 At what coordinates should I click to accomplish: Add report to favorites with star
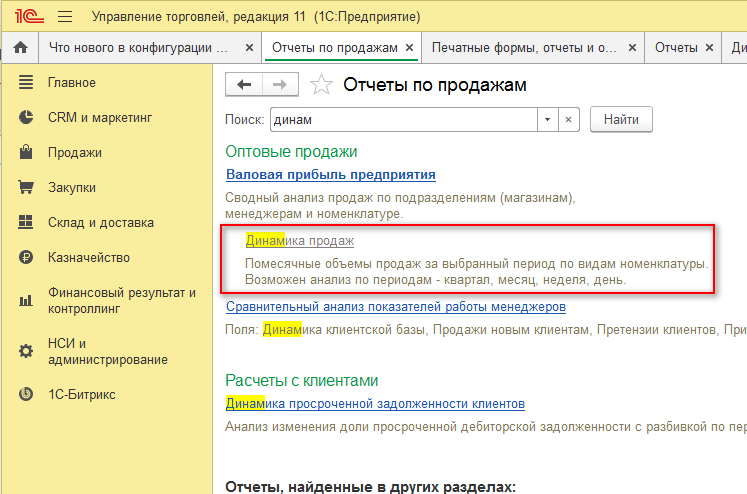pyautogui.click(x=321, y=85)
